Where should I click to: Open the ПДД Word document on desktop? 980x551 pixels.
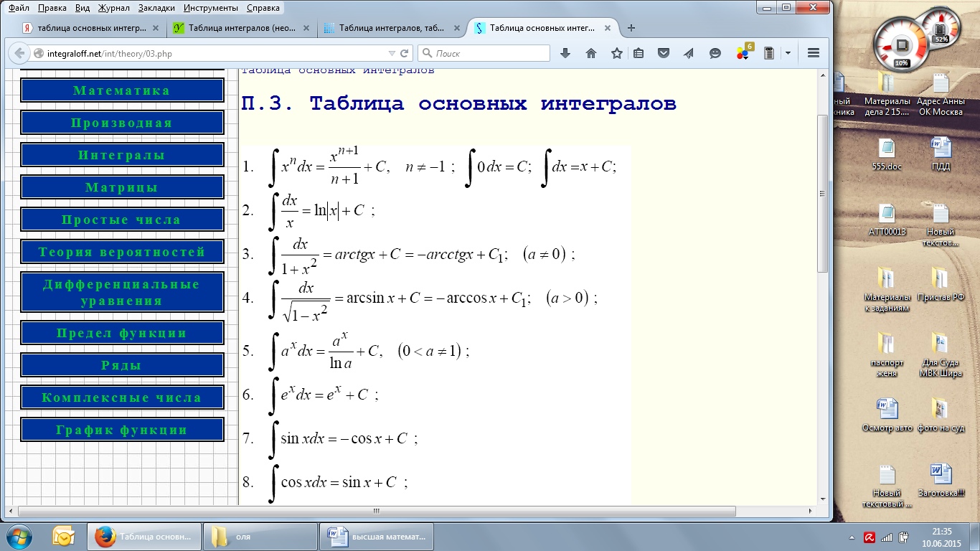coord(941,154)
